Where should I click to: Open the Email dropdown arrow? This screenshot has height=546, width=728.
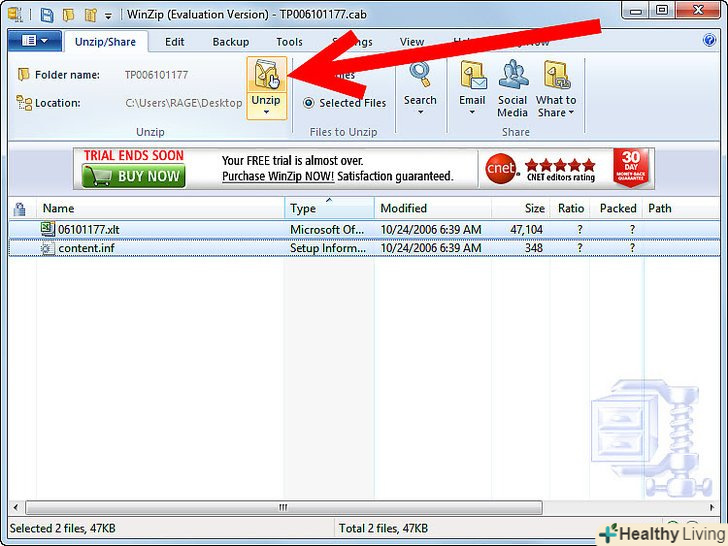472,112
